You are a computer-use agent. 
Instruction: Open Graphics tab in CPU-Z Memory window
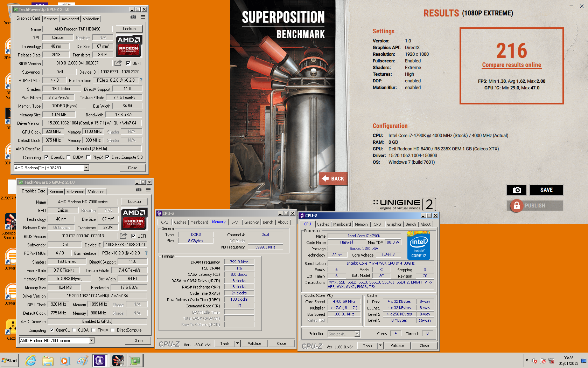251,222
